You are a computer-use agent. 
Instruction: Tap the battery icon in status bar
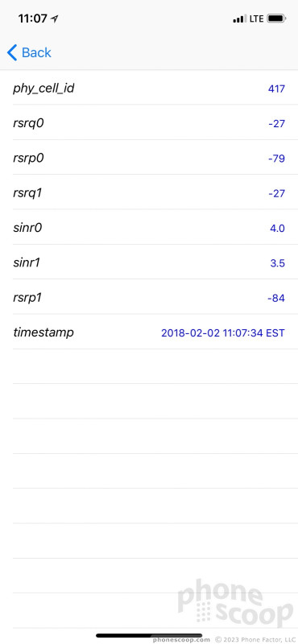276,19
